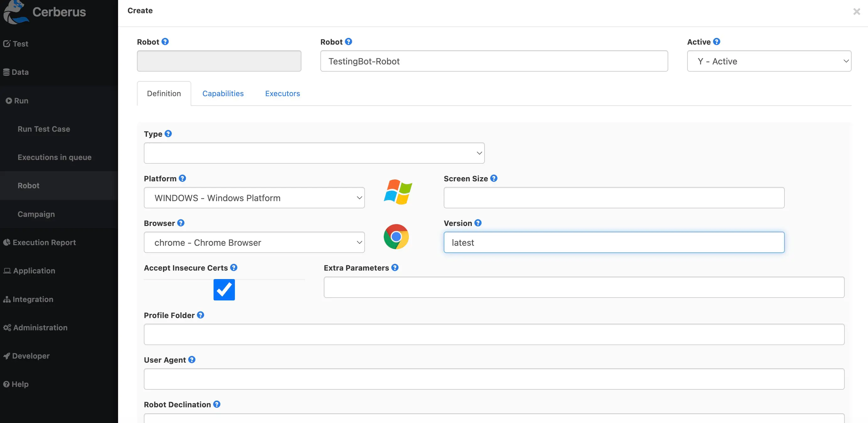Open the Type dropdown
This screenshot has height=423, width=868.
(314, 153)
